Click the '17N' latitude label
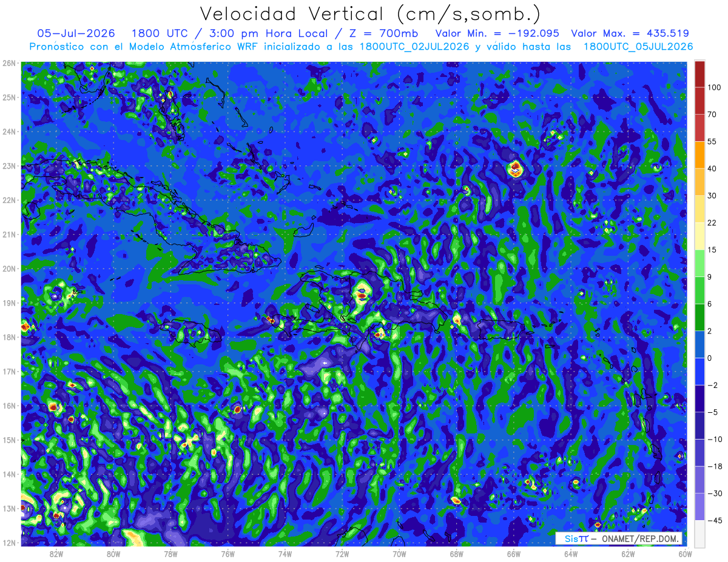The image size is (728, 562). 9,371
